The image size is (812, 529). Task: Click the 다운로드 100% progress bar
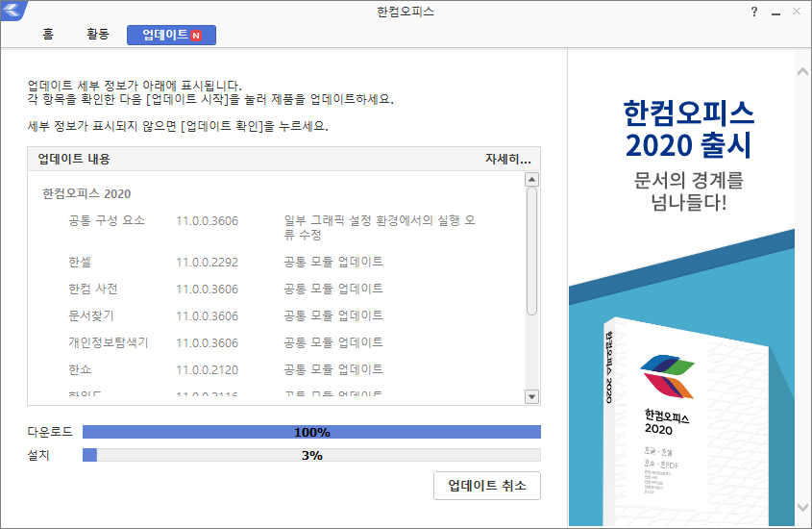(x=311, y=432)
